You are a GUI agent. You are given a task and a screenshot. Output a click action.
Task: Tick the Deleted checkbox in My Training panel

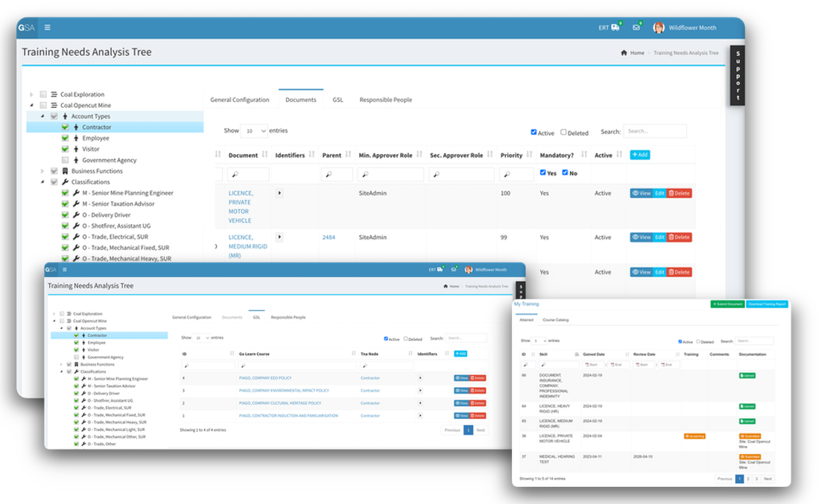click(698, 342)
